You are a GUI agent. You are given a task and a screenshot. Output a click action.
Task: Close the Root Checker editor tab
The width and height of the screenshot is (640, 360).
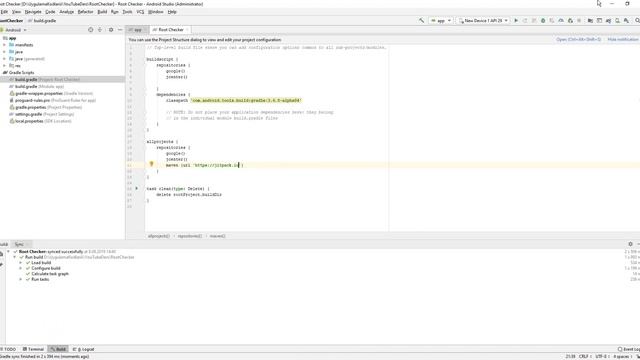pos(187,30)
